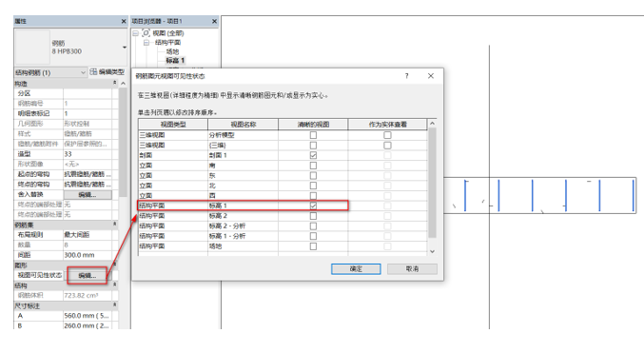Sort by 视图名称 column header
644x353 pixels.
[244, 124]
